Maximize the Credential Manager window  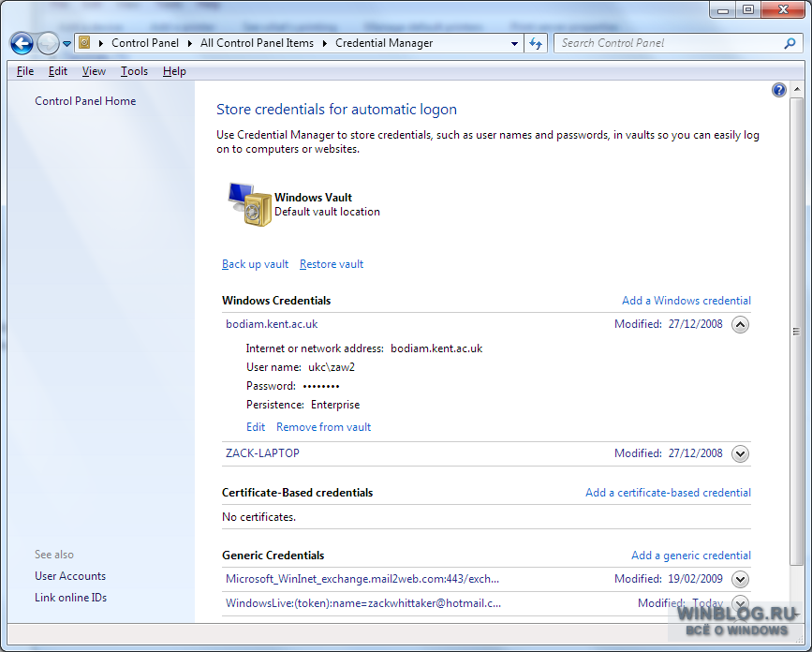pos(748,10)
